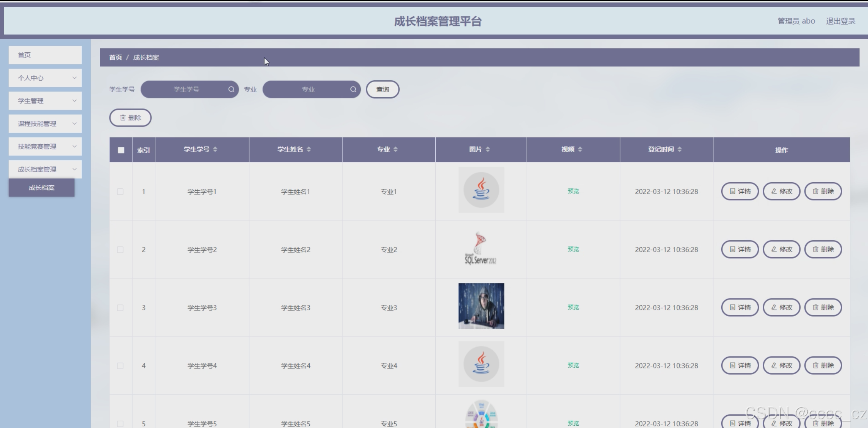
Task: Expand 个人中心 sidebar menu
Action: click(x=45, y=78)
